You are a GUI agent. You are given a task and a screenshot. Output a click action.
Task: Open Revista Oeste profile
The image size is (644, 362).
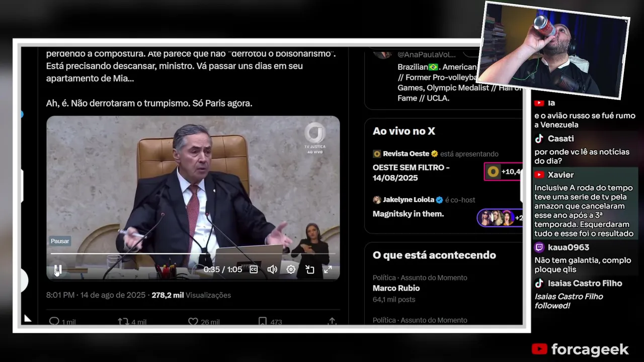pyautogui.click(x=406, y=154)
